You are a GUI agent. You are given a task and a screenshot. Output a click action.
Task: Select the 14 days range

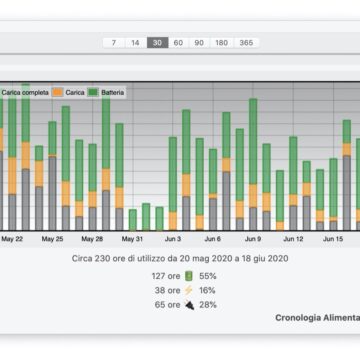pyautogui.click(x=136, y=43)
